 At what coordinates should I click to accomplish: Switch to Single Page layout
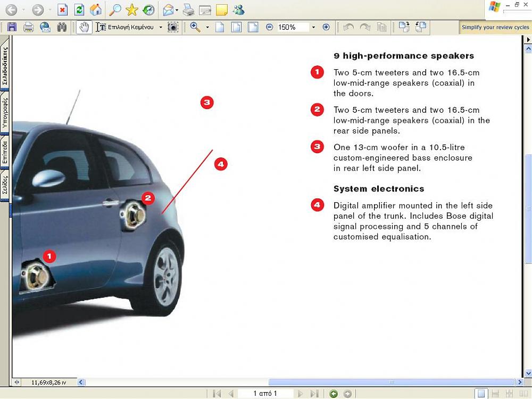point(481,394)
